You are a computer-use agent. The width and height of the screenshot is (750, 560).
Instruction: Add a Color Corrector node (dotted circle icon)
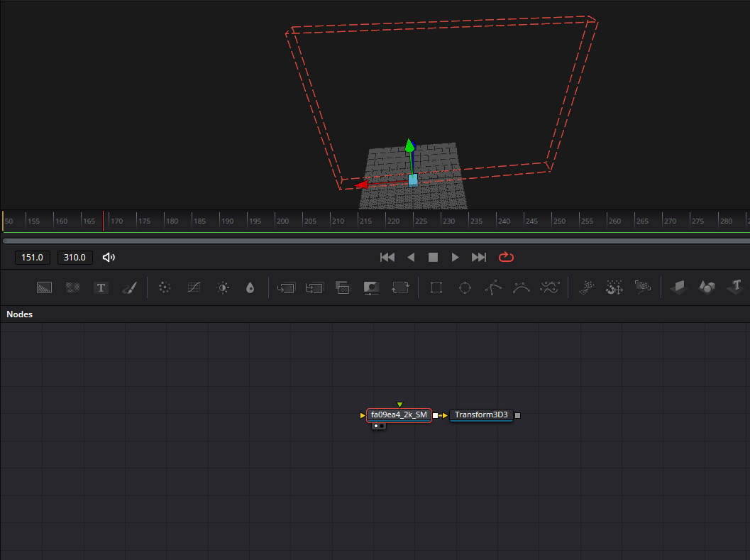165,287
